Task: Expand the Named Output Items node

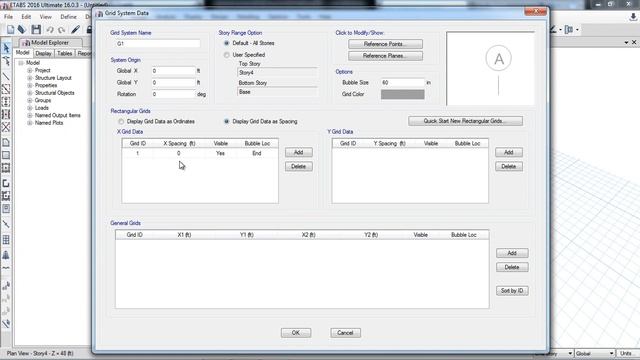Action: point(29,116)
